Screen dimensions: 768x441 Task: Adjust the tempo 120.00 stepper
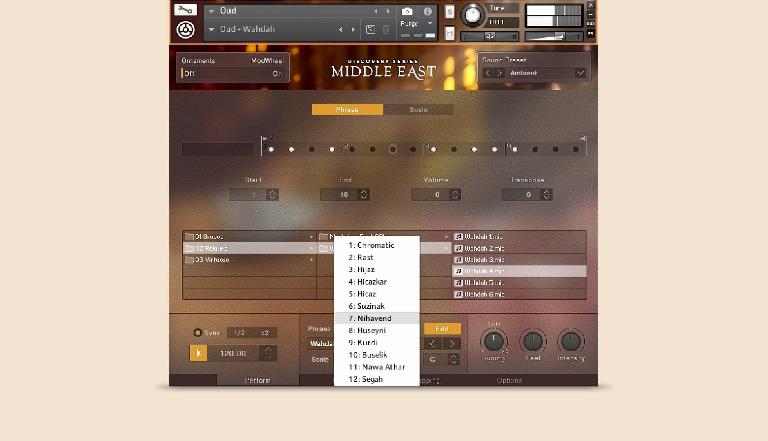[x=268, y=353]
